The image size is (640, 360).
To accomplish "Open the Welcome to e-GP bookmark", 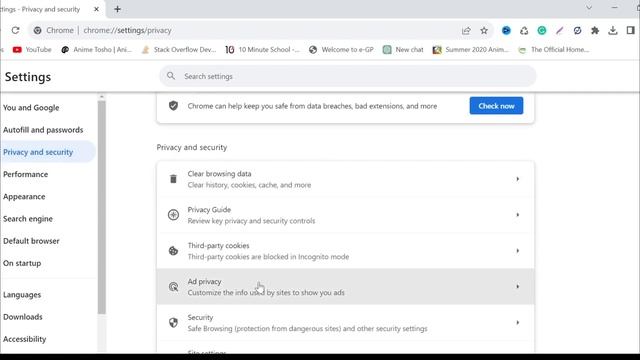I will point(341,49).
